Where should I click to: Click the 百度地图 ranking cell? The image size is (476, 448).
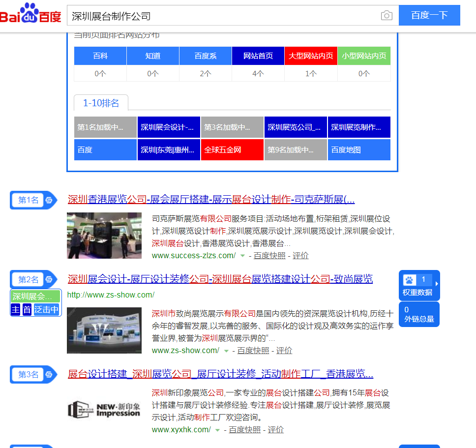(359, 149)
